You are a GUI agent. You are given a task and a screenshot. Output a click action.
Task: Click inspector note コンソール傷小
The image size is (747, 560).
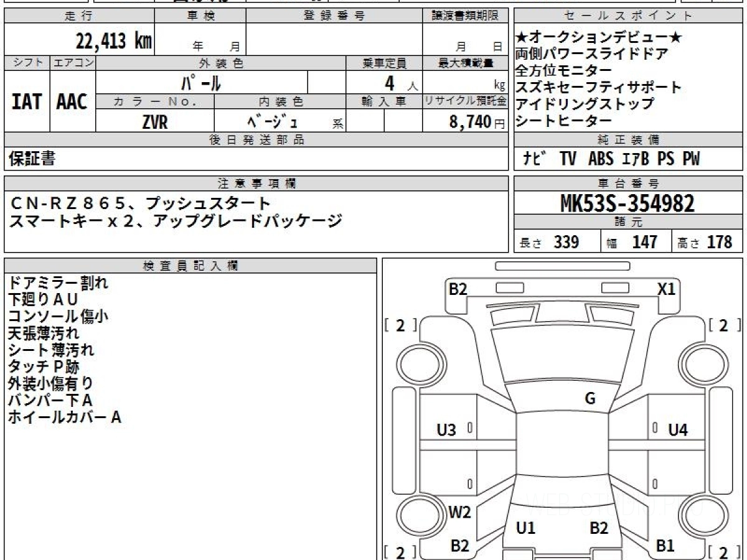pos(58,317)
